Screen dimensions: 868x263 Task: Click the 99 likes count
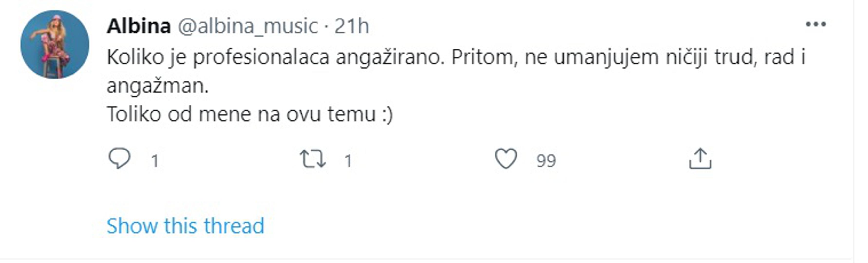(546, 161)
